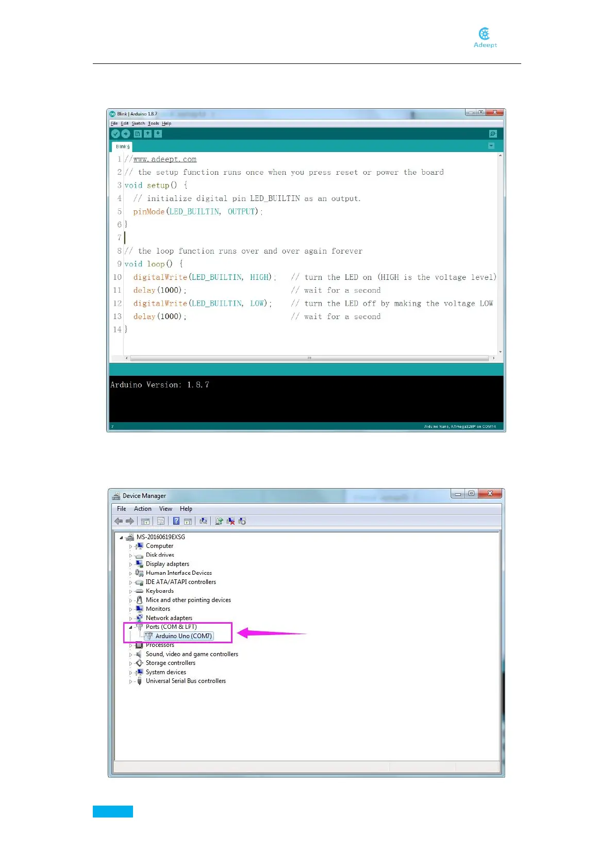
Task: Click the editor's vertical scroll down arrow
Action: click(x=500, y=352)
